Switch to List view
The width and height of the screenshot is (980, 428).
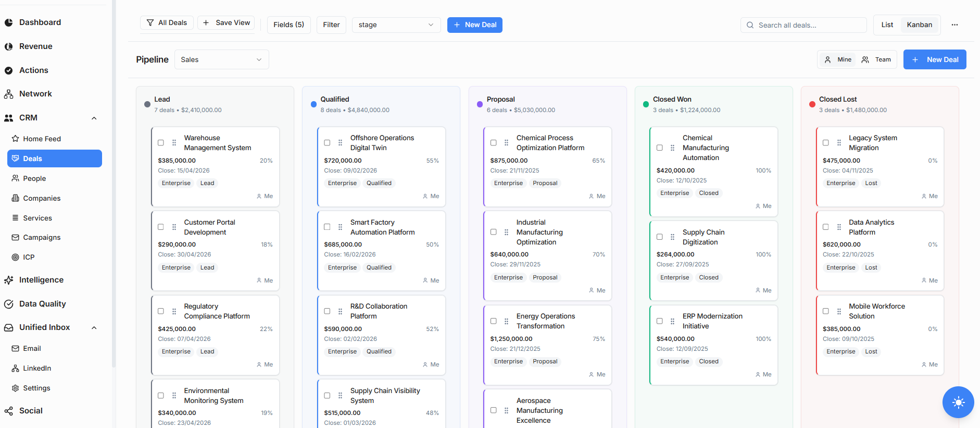pos(887,25)
